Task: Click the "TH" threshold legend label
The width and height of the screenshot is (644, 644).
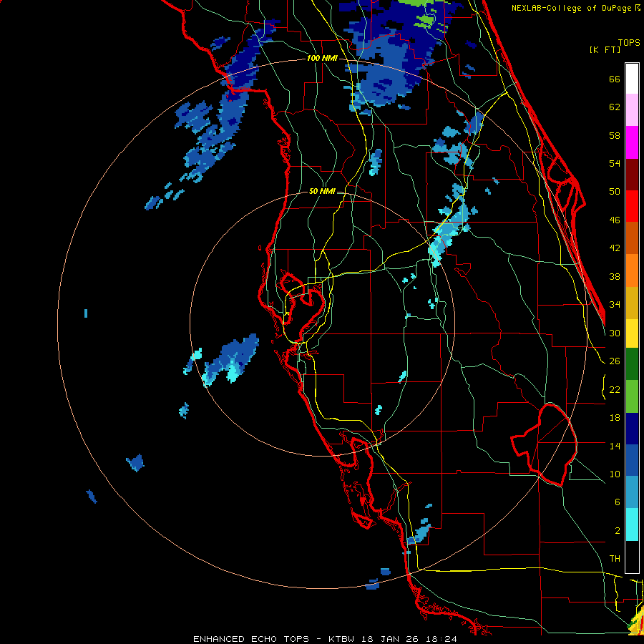Action: [615, 559]
